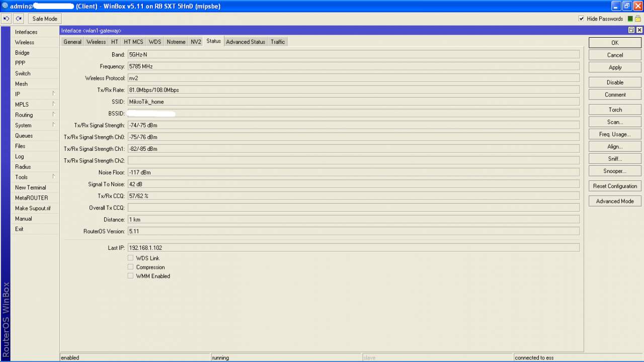Click the Redo arrow icon
The height and width of the screenshot is (362, 644).
pyautogui.click(x=19, y=19)
